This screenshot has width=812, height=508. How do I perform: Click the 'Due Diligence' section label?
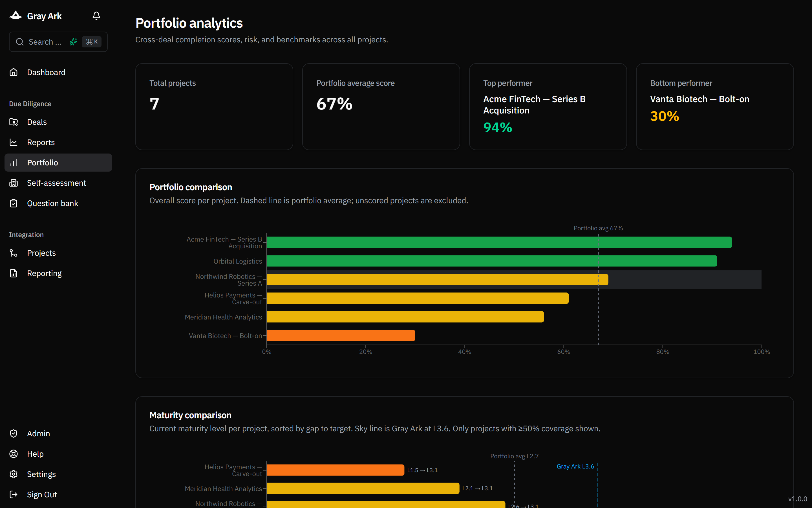[30, 104]
